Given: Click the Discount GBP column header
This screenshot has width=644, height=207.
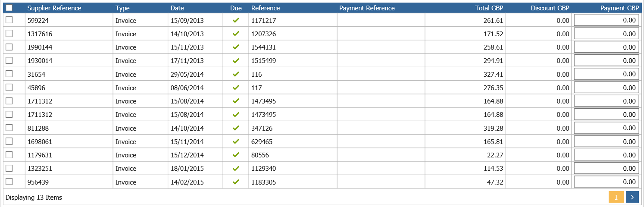Looking at the screenshot, I should 550,8.
